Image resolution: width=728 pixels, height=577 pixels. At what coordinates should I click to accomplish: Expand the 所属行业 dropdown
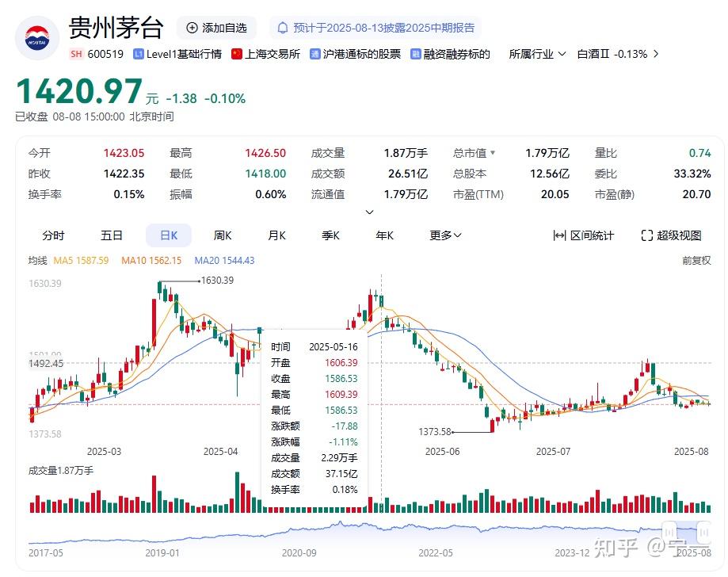point(537,54)
